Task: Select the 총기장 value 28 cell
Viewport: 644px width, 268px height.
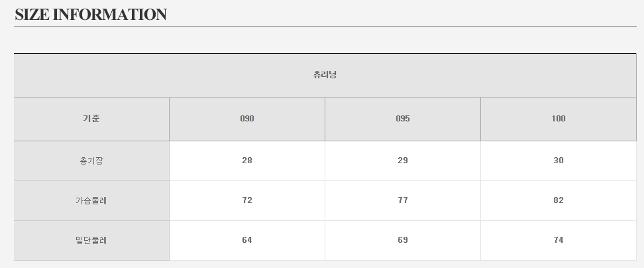Action: click(247, 161)
